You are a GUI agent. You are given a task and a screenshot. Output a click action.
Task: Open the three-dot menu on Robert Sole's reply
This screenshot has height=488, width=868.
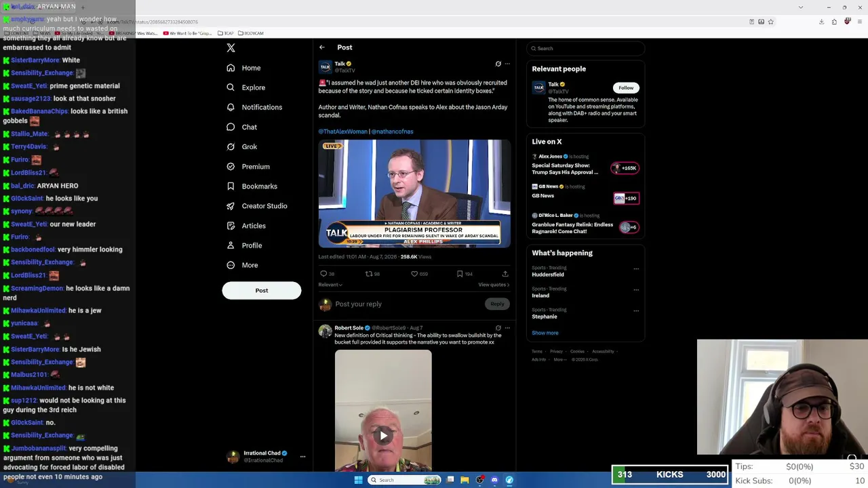click(507, 328)
